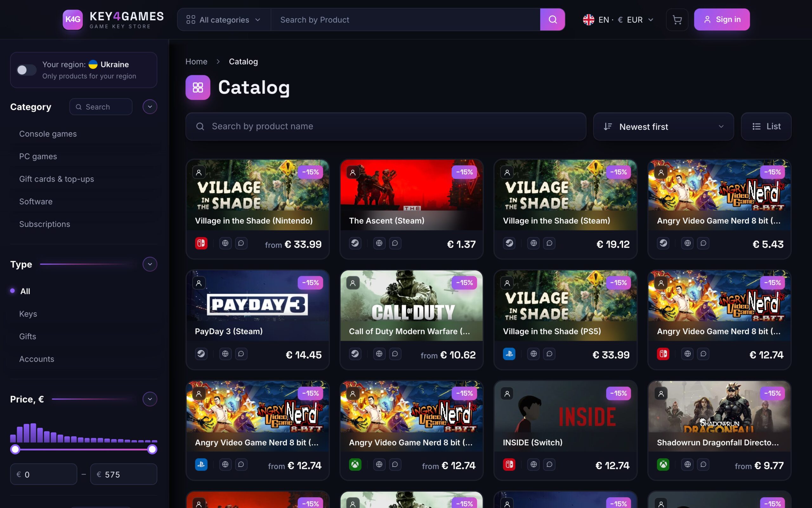Collapse the Type section chevron
Viewport: 812px width, 508px height.
(x=150, y=264)
